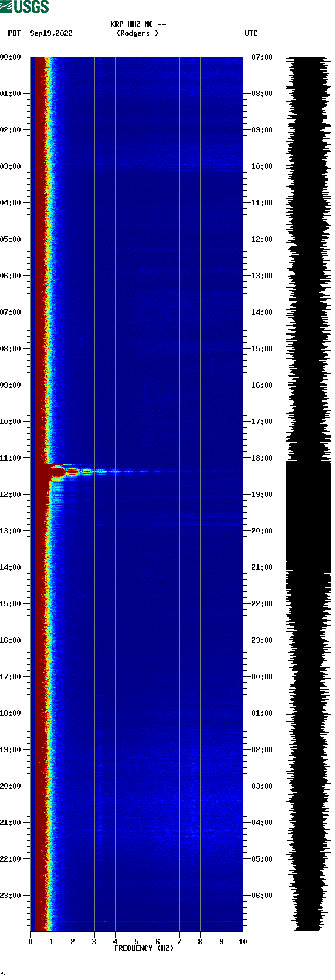The width and height of the screenshot is (335, 980).
Task: Click the 00:00 PDT time label
Action: tap(10, 57)
